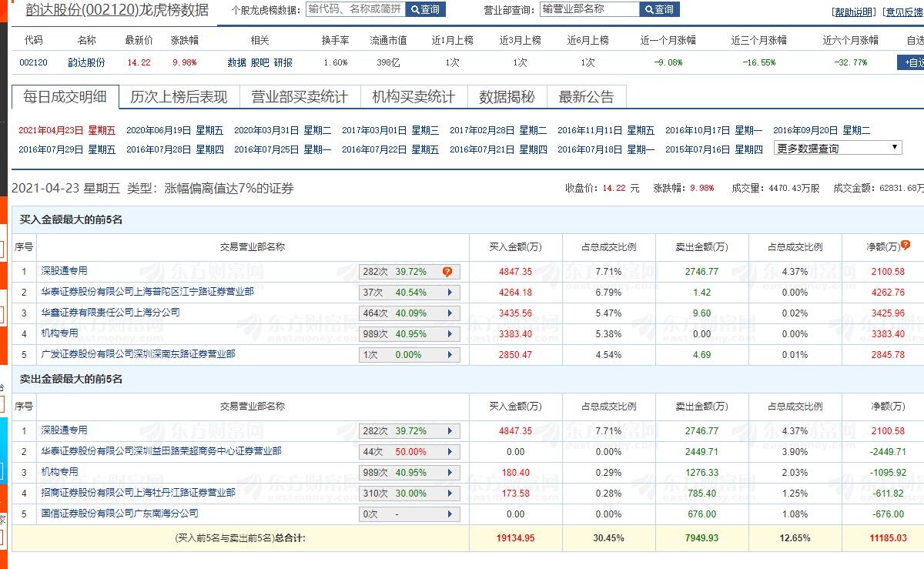Select the 数据揭秘 tab
The height and width of the screenshot is (569, 924).
[507, 96]
